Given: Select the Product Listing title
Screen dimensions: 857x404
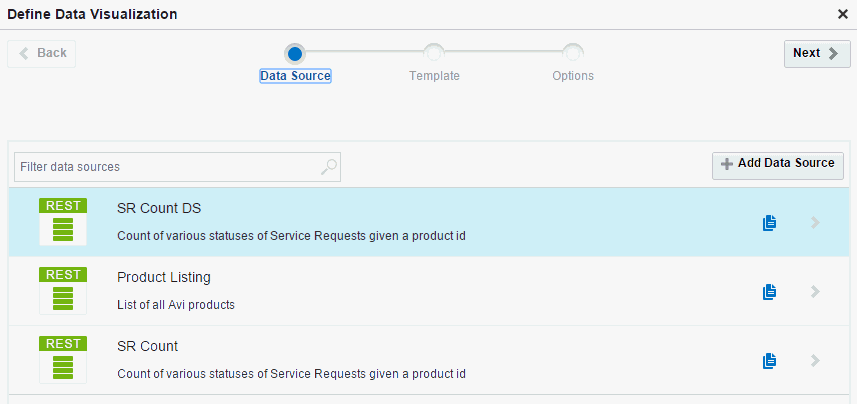Looking at the screenshot, I should pyautogui.click(x=164, y=277).
